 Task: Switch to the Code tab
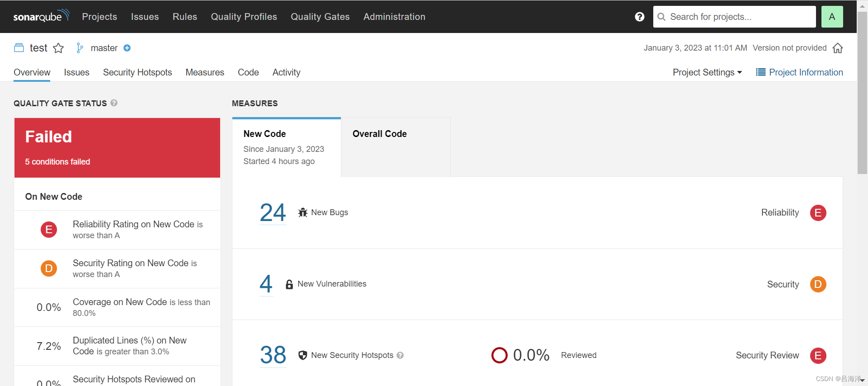(x=248, y=72)
